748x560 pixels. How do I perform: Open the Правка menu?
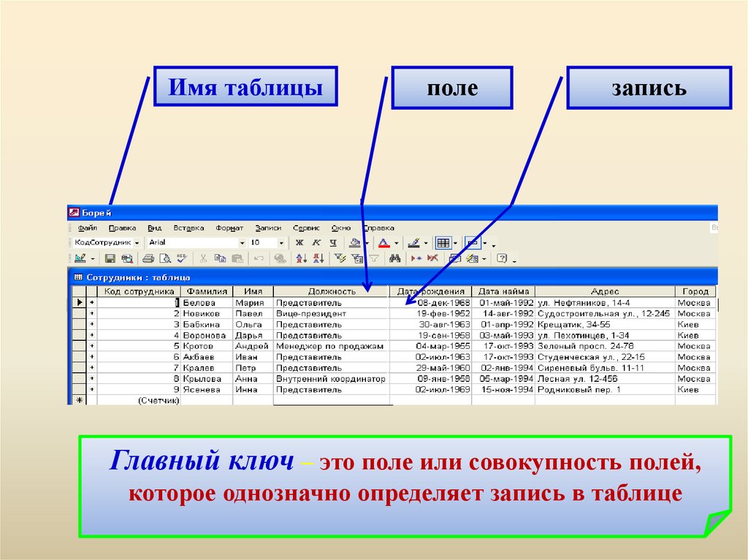(x=122, y=228)
